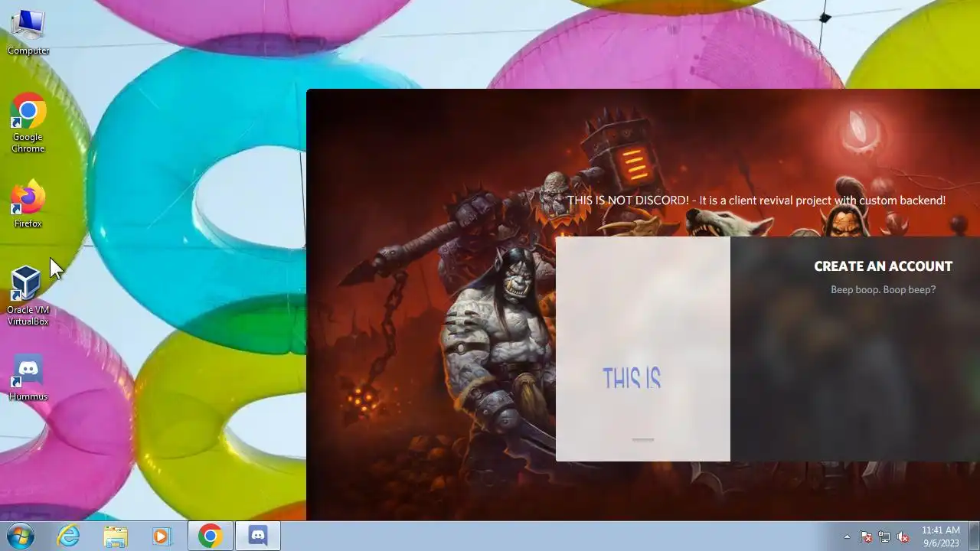Select the Hummus desktop shortcut
The image size is (980, 551).
(28, 378)
